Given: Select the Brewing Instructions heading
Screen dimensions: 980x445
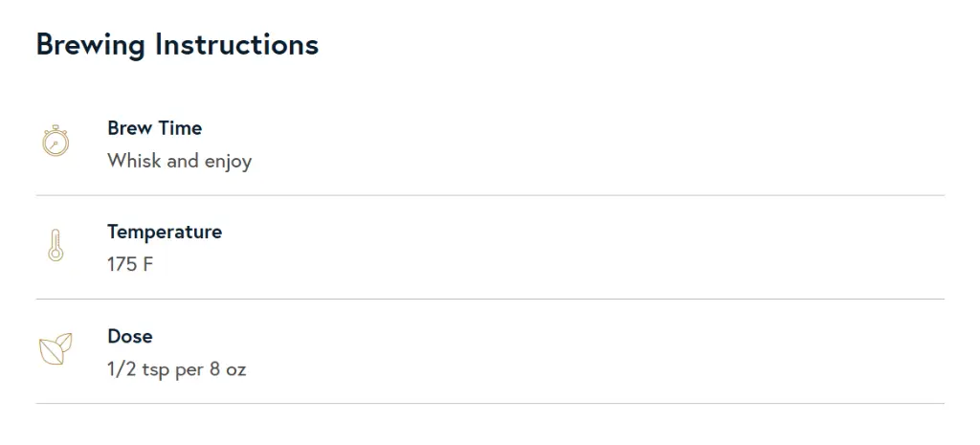Looking at the screenshot, I should point(177,44).
